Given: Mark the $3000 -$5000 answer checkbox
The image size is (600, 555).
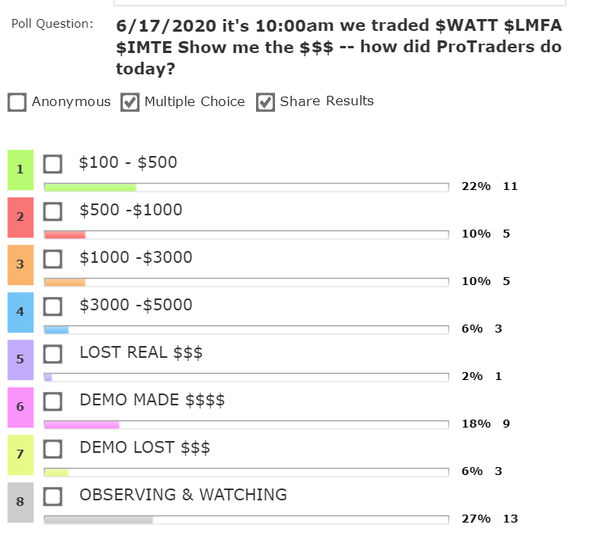Looking at the screenshot, I should click(x=53, y=305).
